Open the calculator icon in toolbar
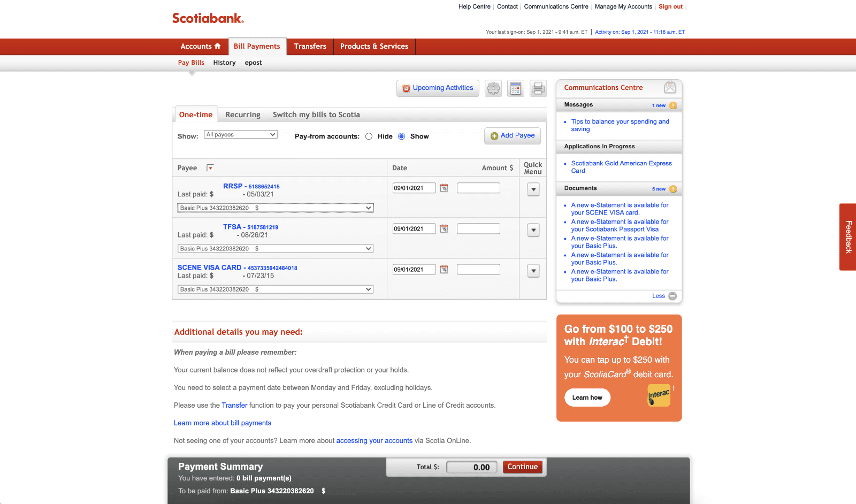The image size is (856, 504). pos(516,88)
